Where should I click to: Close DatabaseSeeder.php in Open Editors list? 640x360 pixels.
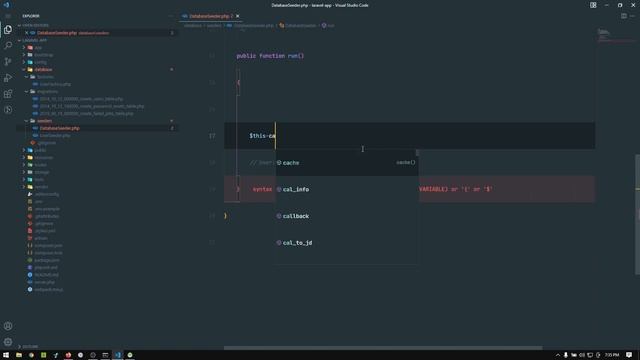27,33
